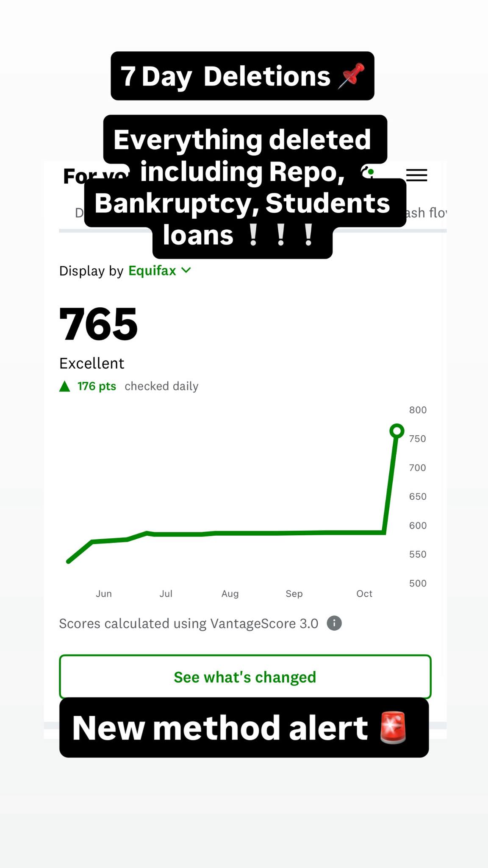Image resolution: width=488 pixels, height=868 pixels.
Task: Expand the Equifax chevron arrow
Action: pyautogui.click(x=186, y=270)
